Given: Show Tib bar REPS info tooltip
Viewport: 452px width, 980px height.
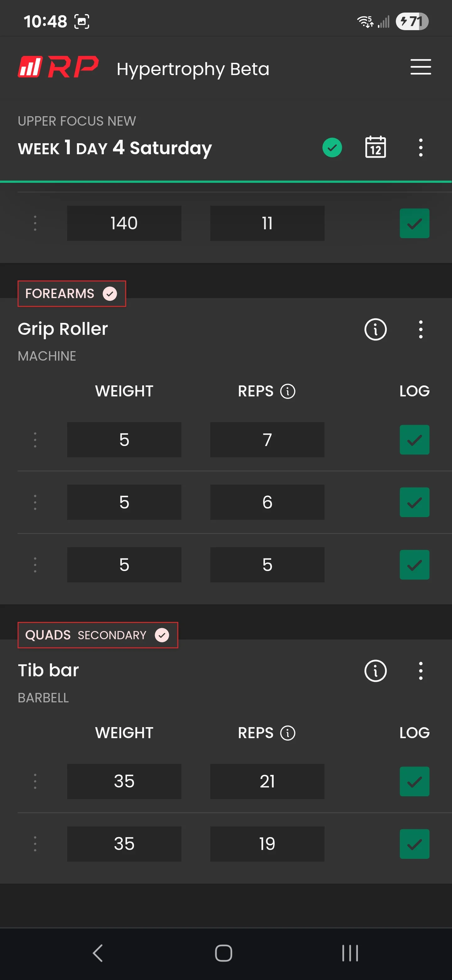Looking at the screenshot, I should 288,733.
